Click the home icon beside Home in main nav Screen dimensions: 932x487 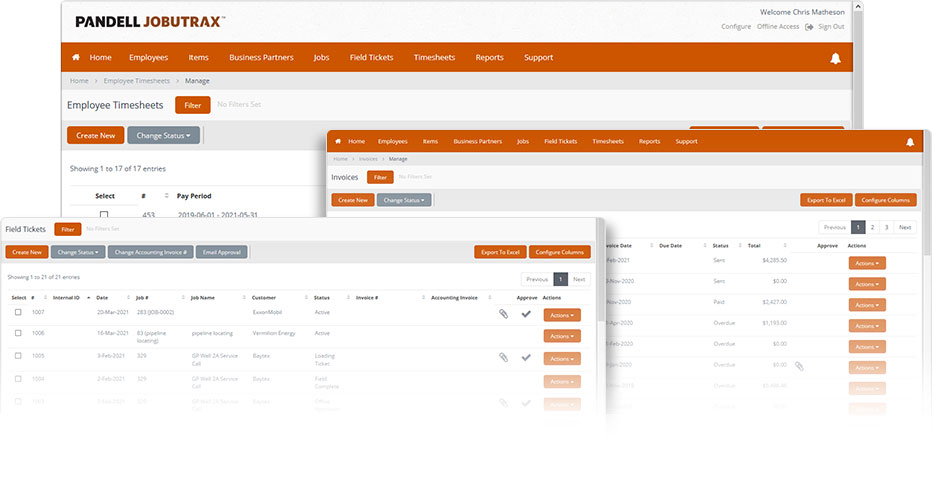tap(75, 57)
